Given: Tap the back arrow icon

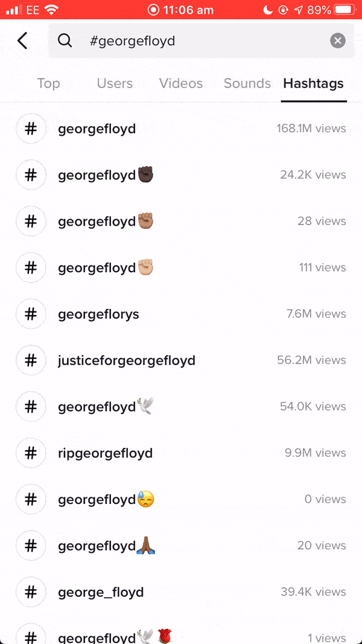Looking at the screenshot, I should click(22, 40).
